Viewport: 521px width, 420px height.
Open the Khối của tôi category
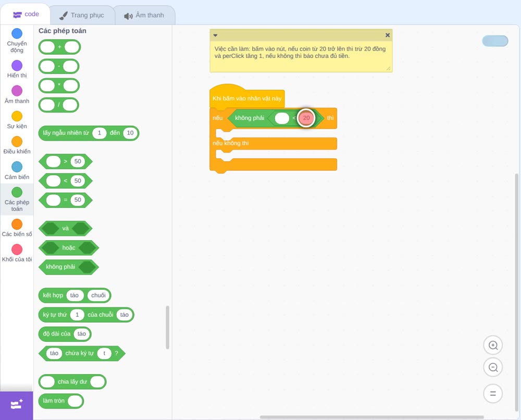pyautogui.click(x=17, y=253)
